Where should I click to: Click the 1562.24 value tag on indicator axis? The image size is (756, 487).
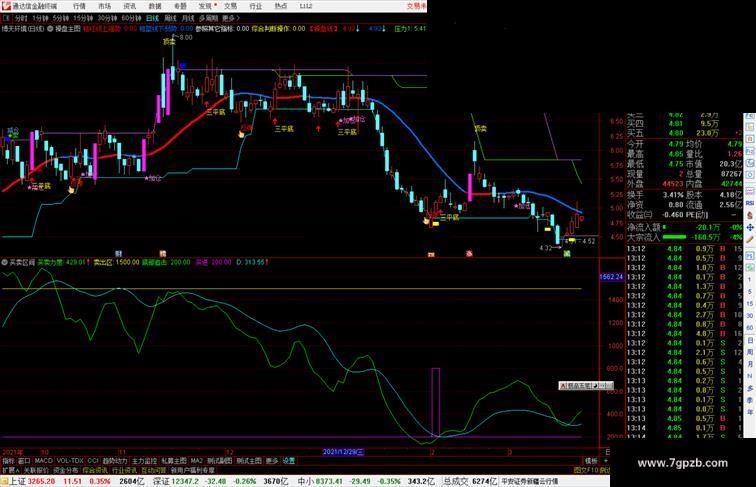pyautogui.click(x=611, y=277)
